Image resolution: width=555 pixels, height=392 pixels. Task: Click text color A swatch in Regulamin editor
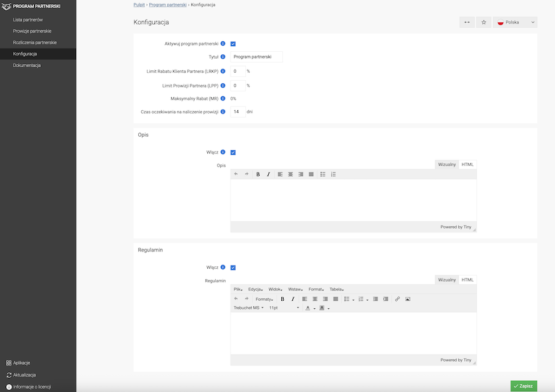pos(308,308)
